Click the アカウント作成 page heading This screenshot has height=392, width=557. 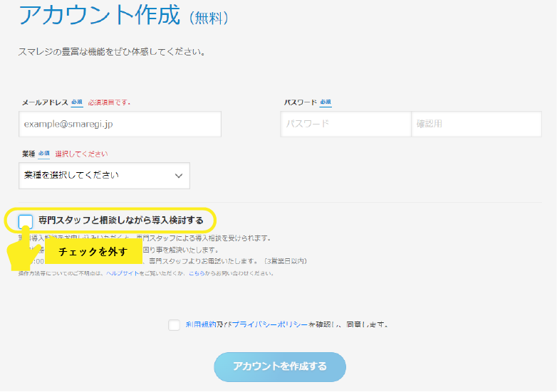click(x=99, y=15)
